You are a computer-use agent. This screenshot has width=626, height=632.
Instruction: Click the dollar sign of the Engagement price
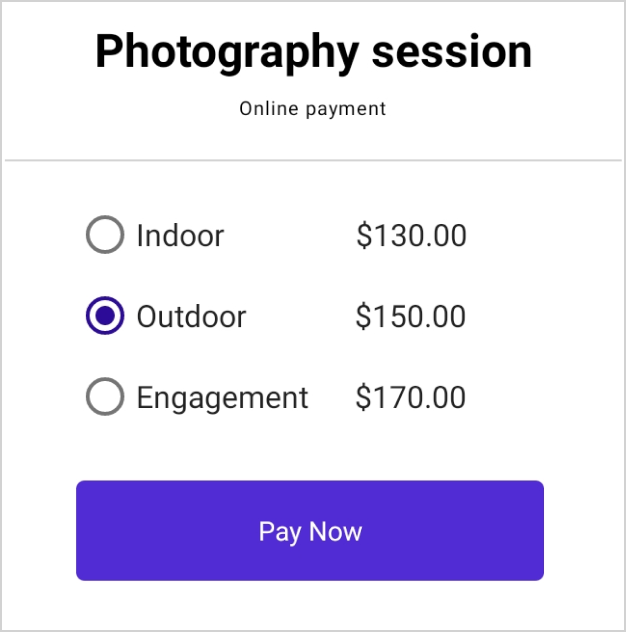coord(363,397)
